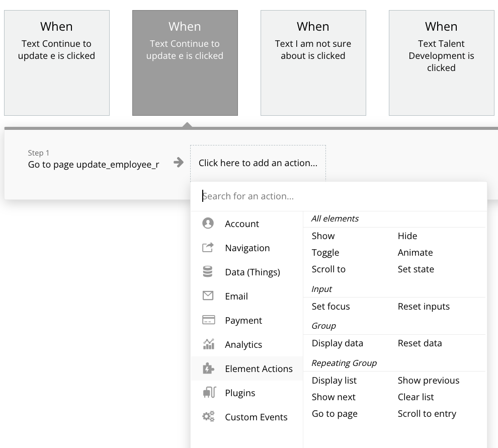The image size is (498, 448).
Task: Select the "Text Talent Development is clicked" event
Action: pyautogui.click(x=441, y=63)
